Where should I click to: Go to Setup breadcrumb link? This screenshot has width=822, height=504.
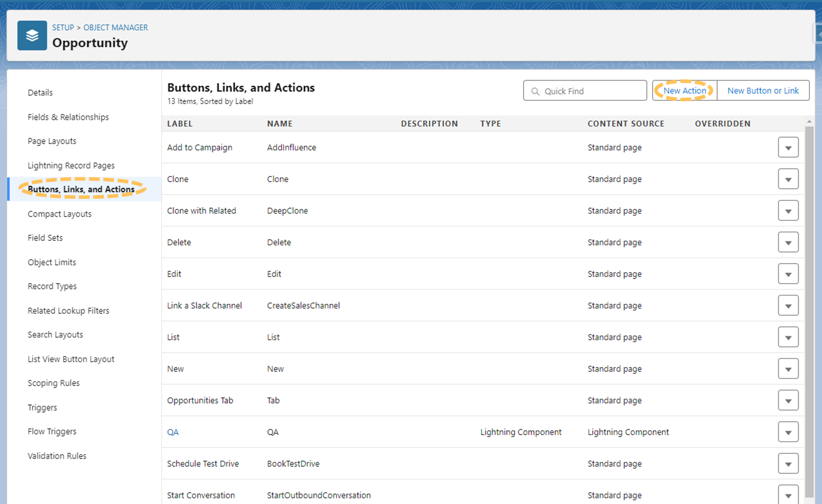pyautogui.click(x=63, y=27)
